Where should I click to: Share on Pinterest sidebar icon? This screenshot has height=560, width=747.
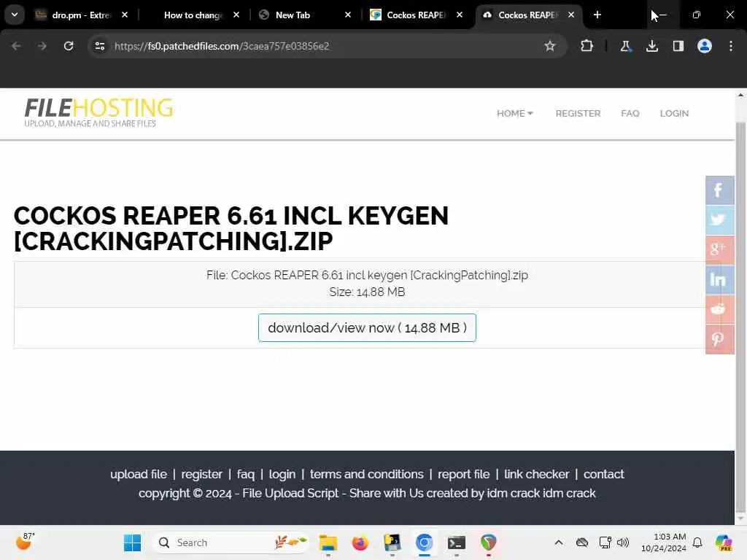click(719, 340)
